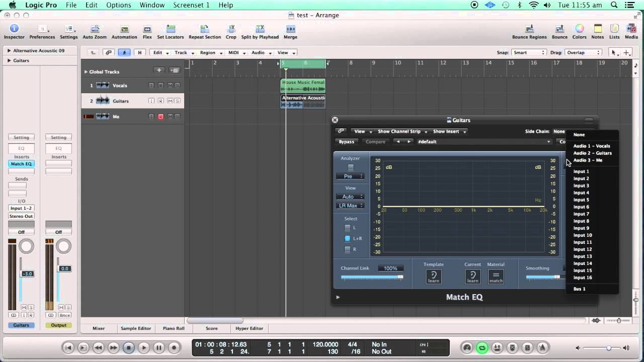This screenshot has width=644, height=362.
Task: Click the hierarchy back arrow button
Action: coord(93,52)
